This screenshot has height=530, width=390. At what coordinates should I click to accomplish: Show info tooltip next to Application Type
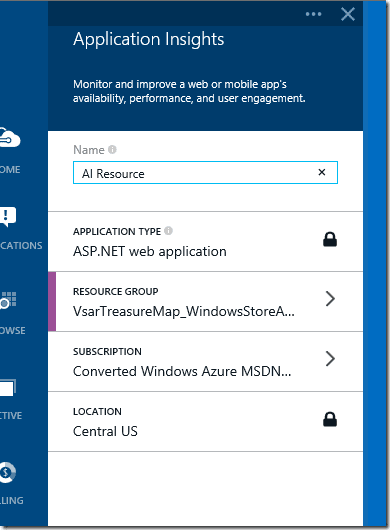[x=168, y=231]
